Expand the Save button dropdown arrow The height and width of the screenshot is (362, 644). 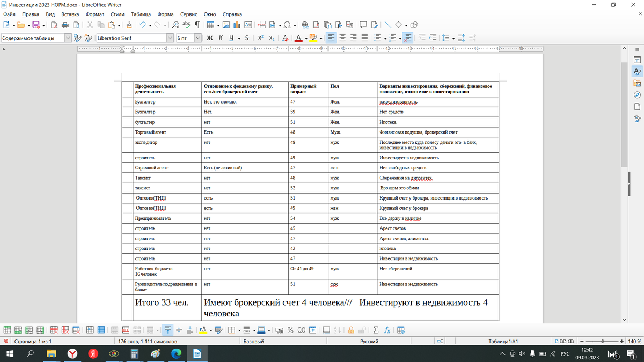coord(43,25)
